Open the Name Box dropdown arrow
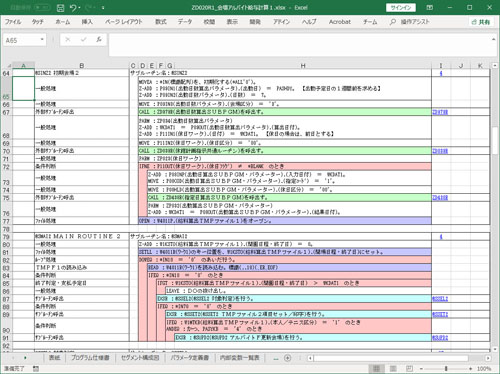This screenshot has width=500, height=374. pyautogui.click(x=42, y=40)
